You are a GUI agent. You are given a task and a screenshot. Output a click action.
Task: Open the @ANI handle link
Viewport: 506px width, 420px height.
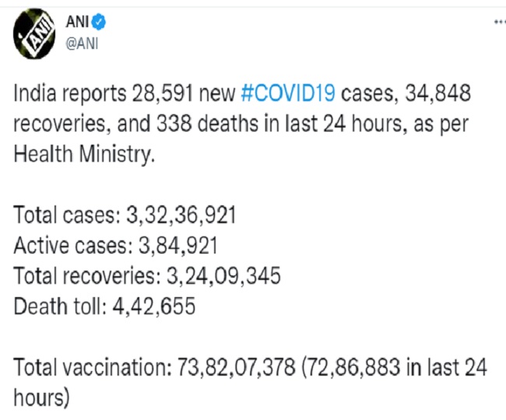click(x=82, y=44)
